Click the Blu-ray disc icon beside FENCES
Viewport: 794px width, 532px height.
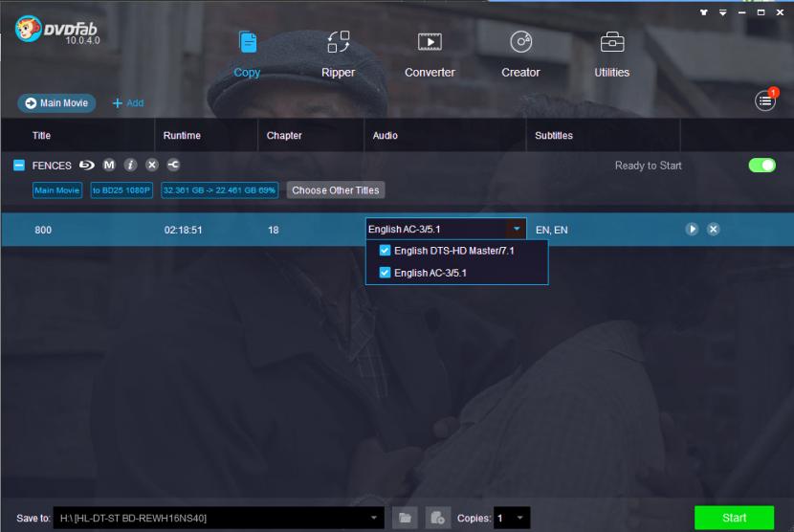coord(87,165)
